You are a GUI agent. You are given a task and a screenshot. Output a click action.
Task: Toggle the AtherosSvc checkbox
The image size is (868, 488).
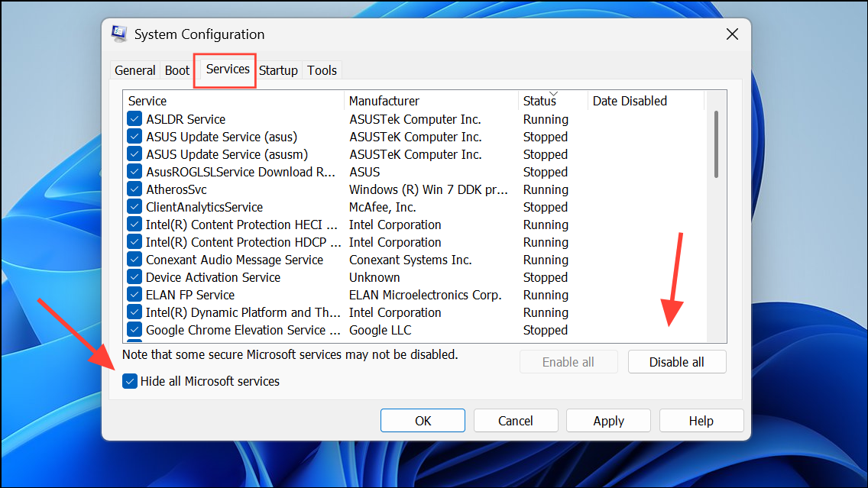(134, 189)
